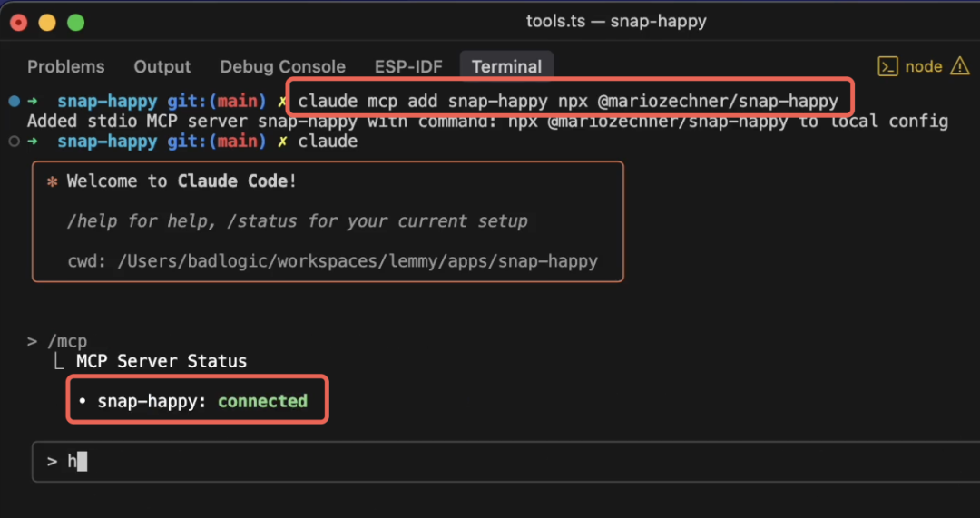This screenshot has height=518, width=980.
Task: Click the orange asterisk Claude logo
Action: click(52, 181)
